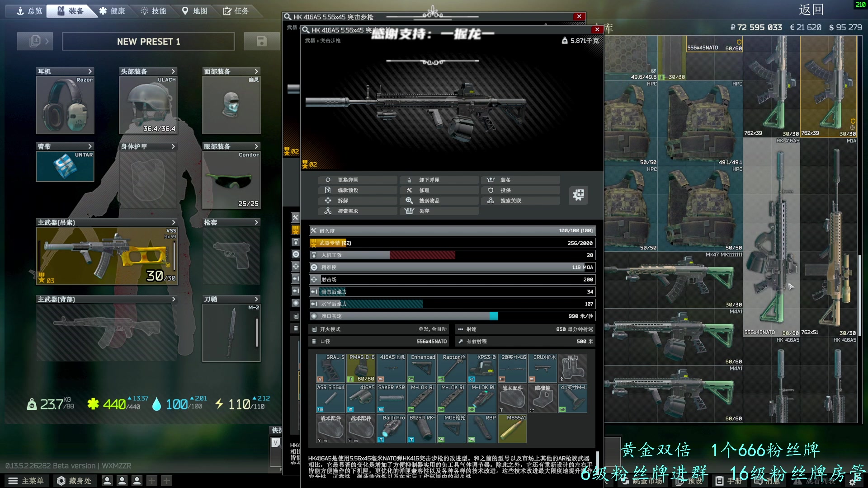This screenshot has width=868, height=488.
Task: Go to 藏身处 hideout
Action: [75, 481]
